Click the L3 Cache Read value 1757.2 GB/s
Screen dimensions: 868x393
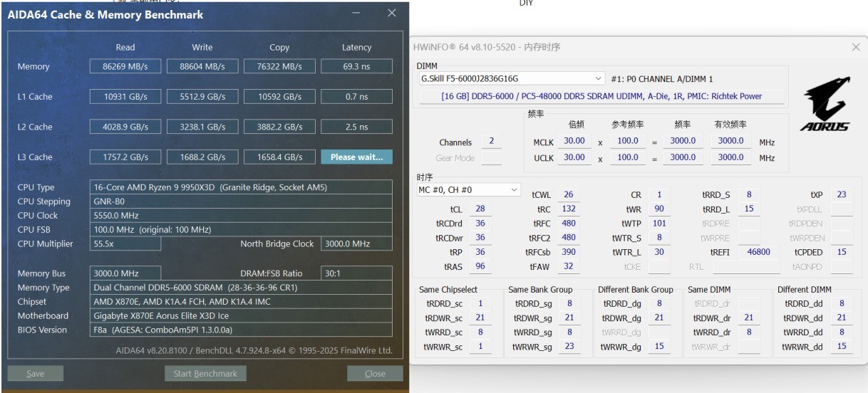(126, 157)
